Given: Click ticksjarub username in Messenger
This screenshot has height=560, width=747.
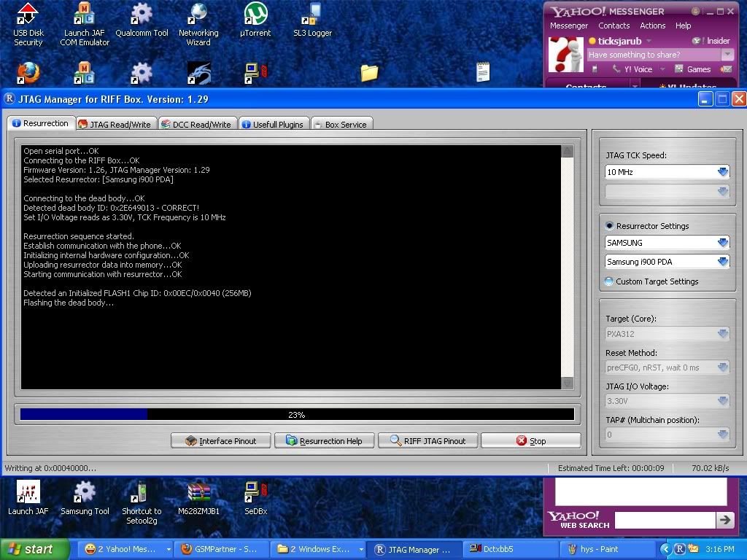Looking at the screenshot, I should [619, 41].
